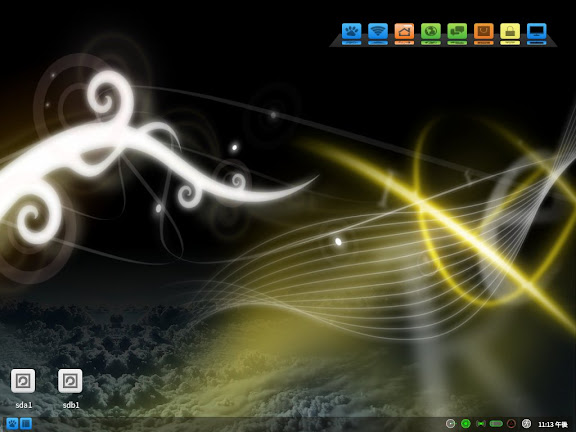Click the green network signal tray icon
576x432 pixels.
click(480, 424)
